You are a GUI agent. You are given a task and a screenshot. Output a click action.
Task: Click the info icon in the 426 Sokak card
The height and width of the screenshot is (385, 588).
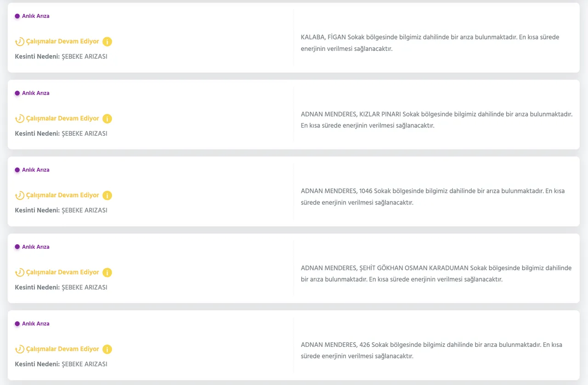click(107, 349)
